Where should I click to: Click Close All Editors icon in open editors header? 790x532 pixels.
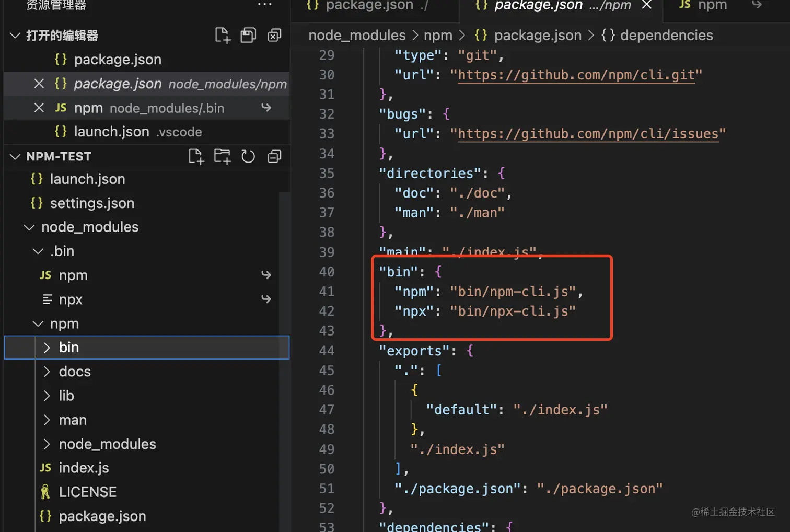274,36
